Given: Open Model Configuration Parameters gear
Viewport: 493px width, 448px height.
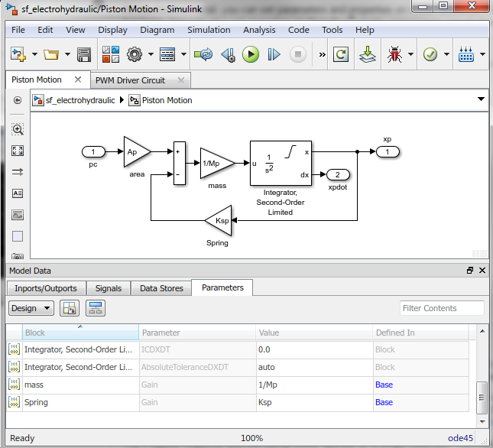Looking at the screenshot, I should 135,54.
